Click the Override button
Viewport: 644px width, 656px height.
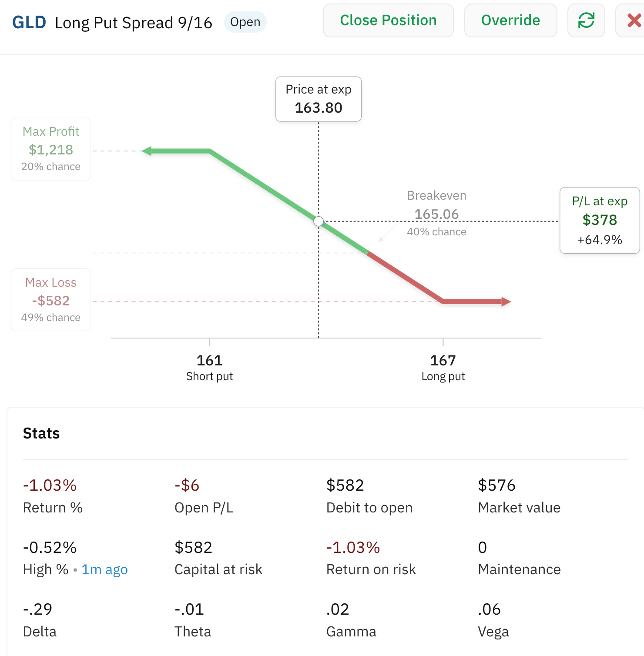(510, 20)
